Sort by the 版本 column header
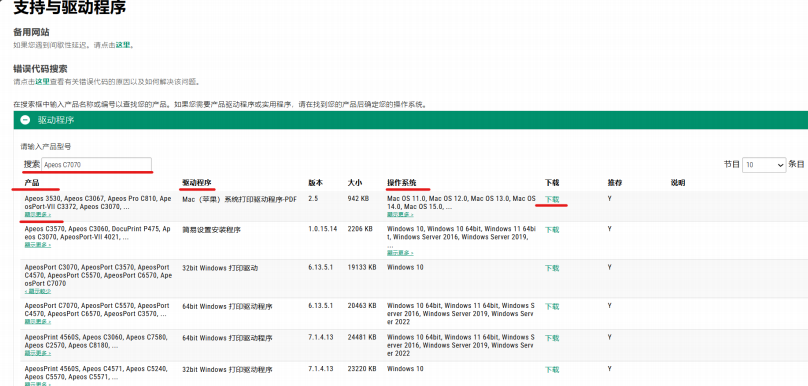This screenshot has height=386, width=808. click(315, 182)
